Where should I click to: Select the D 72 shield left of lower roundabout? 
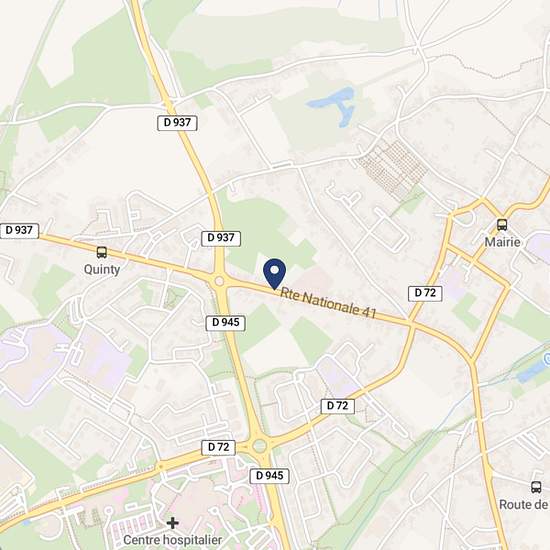tap(218, 447)
